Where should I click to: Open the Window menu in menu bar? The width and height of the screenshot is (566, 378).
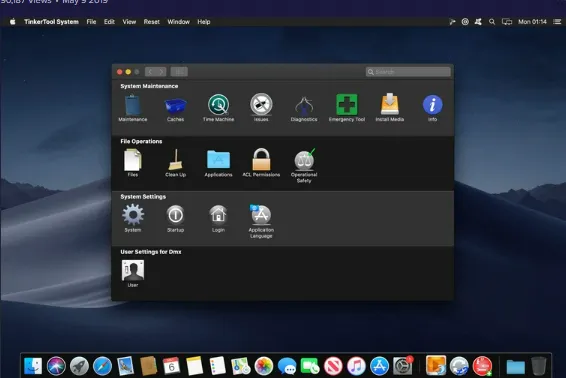pyautogui.click(x=178, y=22)
